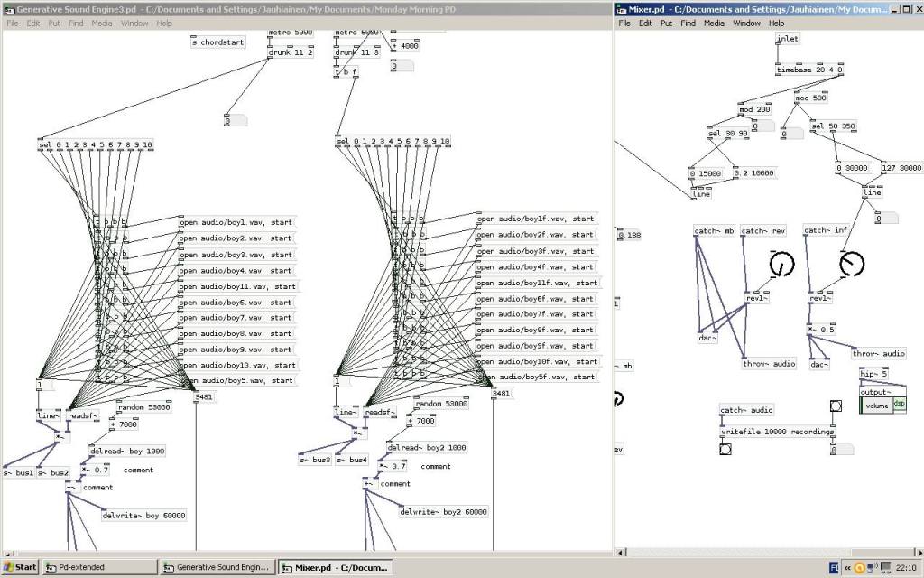Open Put menu in Generative Sound Engine
The width and height of the screenshot is (924, 578).
point(56,23)
